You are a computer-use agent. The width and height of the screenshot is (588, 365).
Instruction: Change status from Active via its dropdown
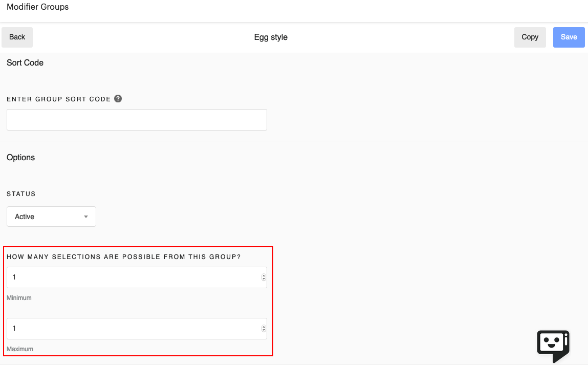pos(51,217)
